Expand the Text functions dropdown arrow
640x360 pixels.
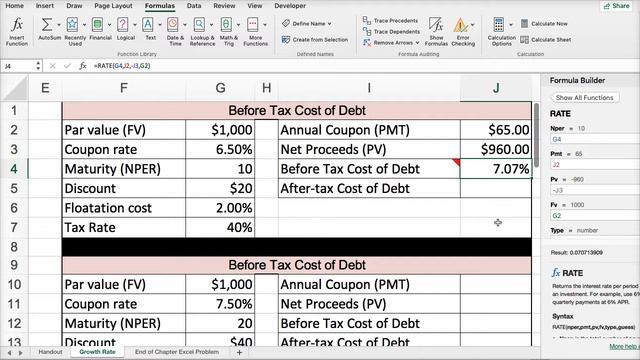tap(160, 25)
